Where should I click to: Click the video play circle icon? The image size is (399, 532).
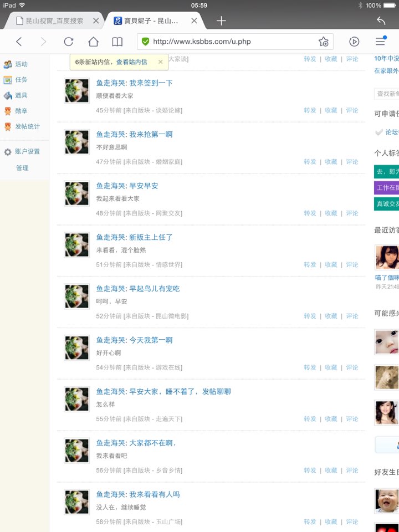click(x=354, y=42)
